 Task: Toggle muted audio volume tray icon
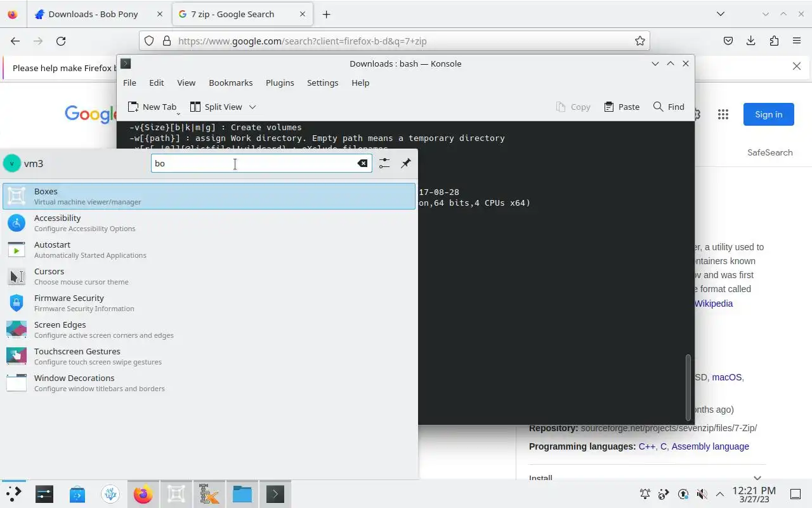[x=702, y=494]
